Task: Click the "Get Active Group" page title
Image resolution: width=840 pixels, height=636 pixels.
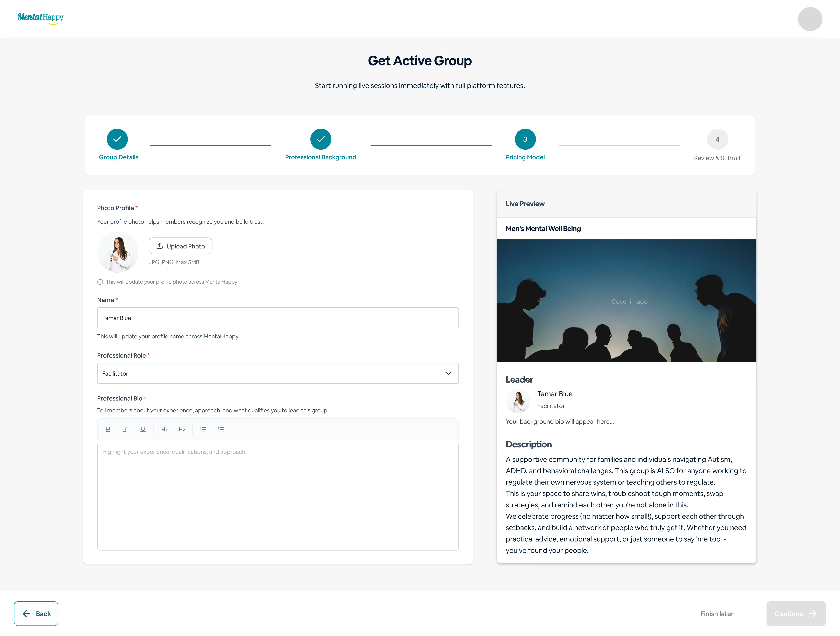Action: click(420, 61)
